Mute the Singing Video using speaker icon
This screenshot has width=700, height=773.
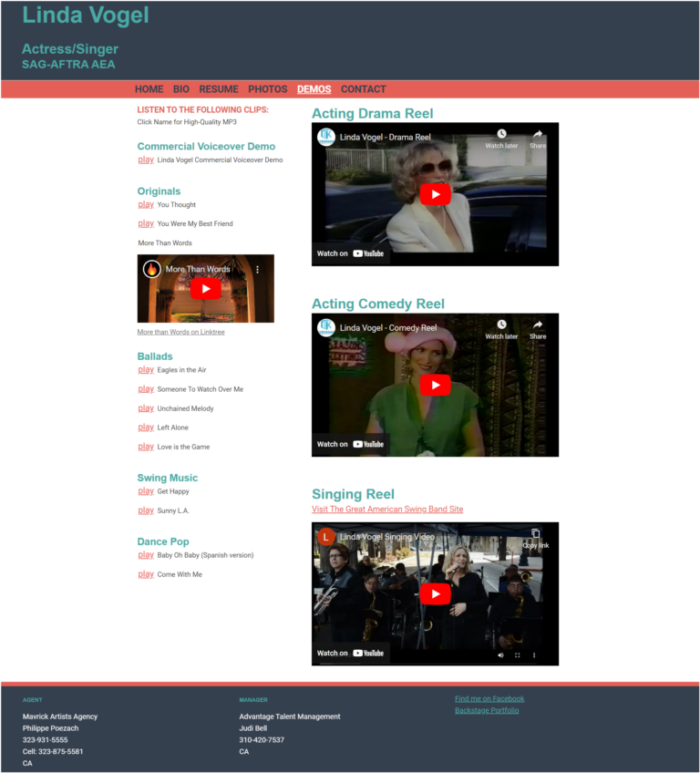[x=500, y=654]
